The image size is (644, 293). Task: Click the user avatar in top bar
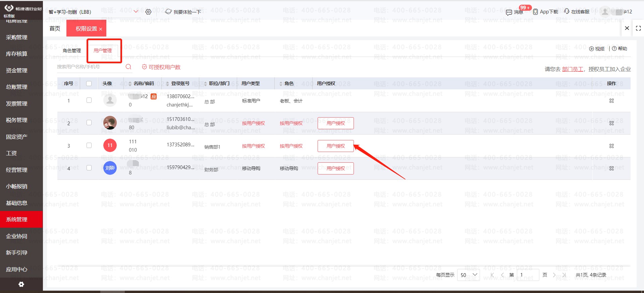click(x=605, y=12)
